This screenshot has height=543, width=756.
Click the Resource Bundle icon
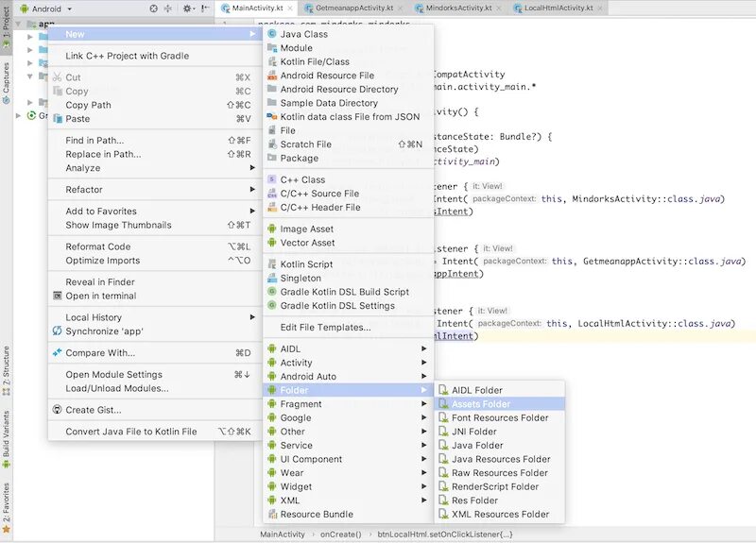click(x=272, y=514)
